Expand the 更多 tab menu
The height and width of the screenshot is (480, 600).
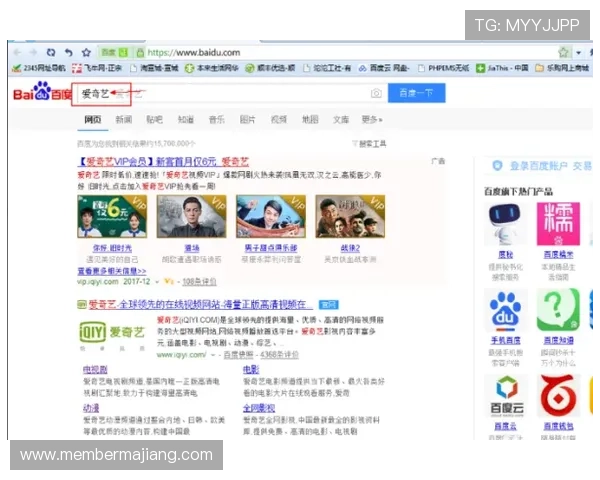[372, 120]
